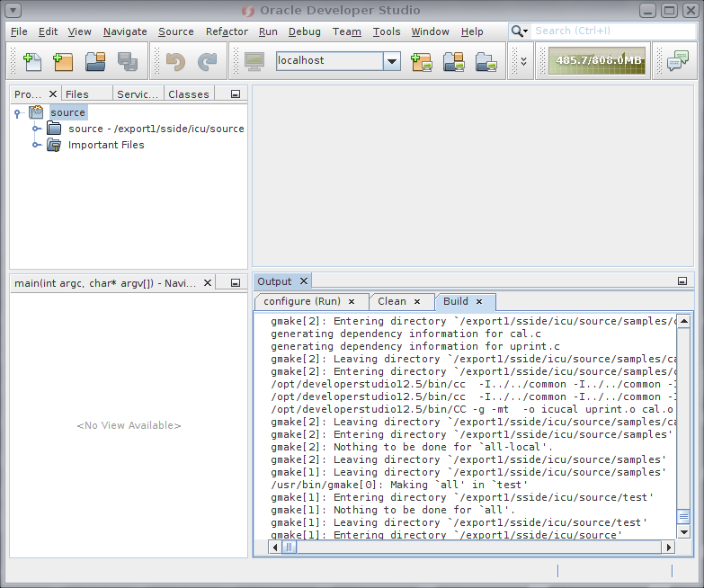
Task: Open the Refactor menu
Action: coord(227,31)
